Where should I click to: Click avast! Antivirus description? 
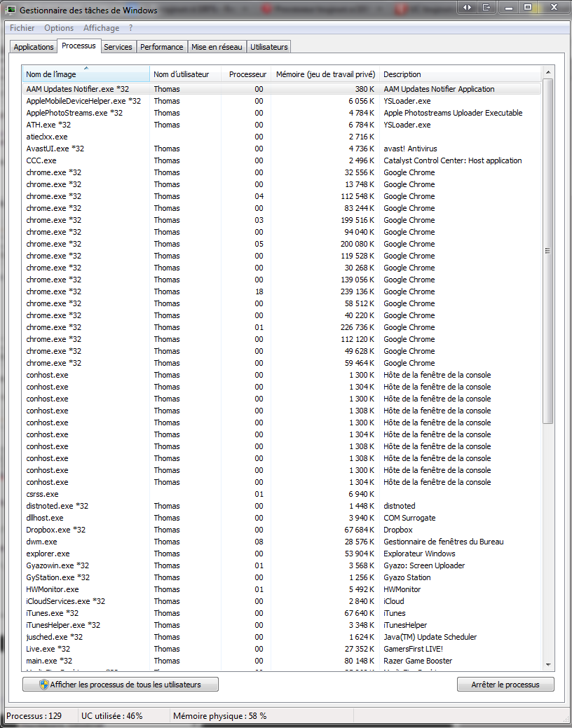tap(410, 149)
